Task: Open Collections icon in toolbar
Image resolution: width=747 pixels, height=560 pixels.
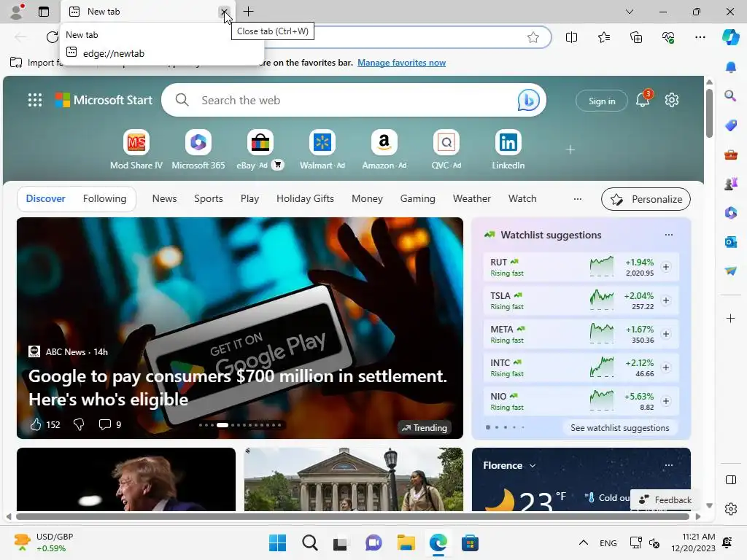Action: point(636,37)
